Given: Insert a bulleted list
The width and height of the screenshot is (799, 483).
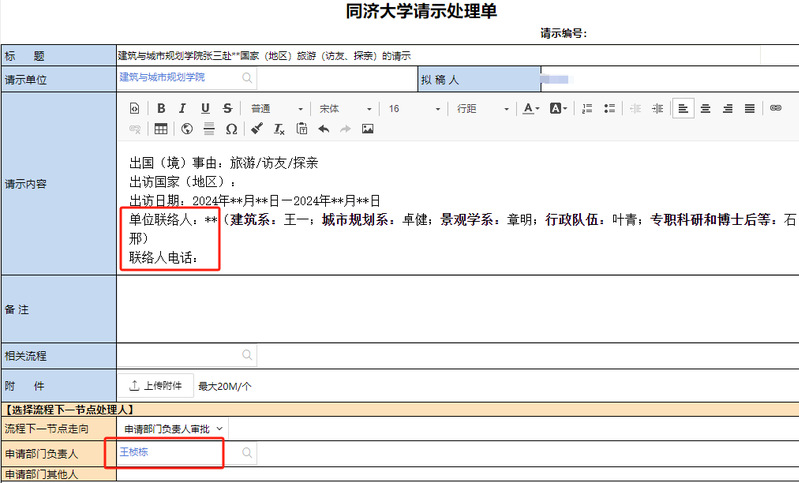Looking at the screenshot, I should coord(609,108).
